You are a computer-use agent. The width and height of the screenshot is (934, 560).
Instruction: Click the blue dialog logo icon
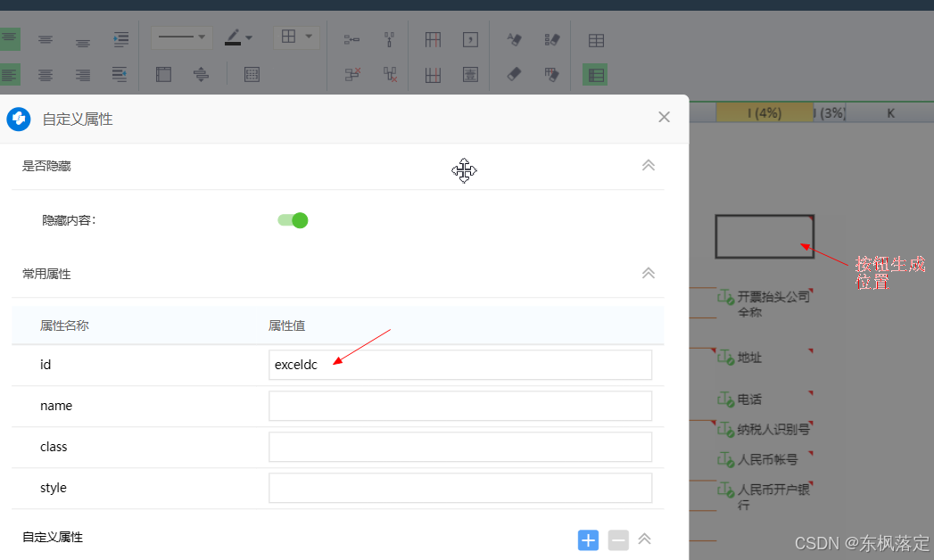click(19, 119)
